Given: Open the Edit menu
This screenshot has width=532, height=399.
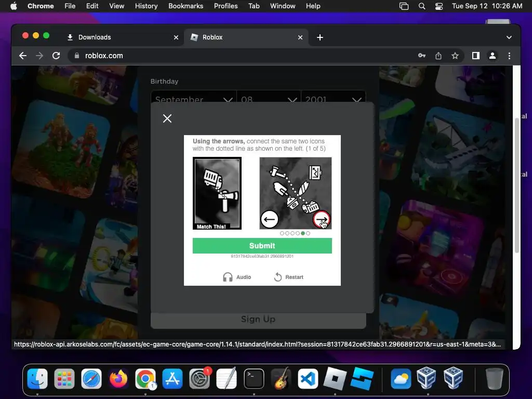Looking at the screenshot, I should click(x=92, y=6).
